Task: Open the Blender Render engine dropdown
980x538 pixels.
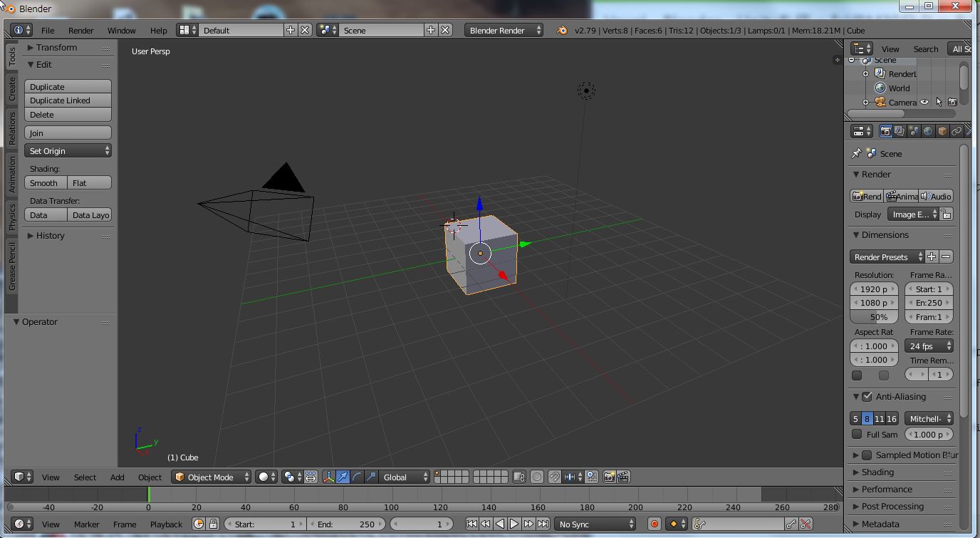Action: [x=504, y=30]
